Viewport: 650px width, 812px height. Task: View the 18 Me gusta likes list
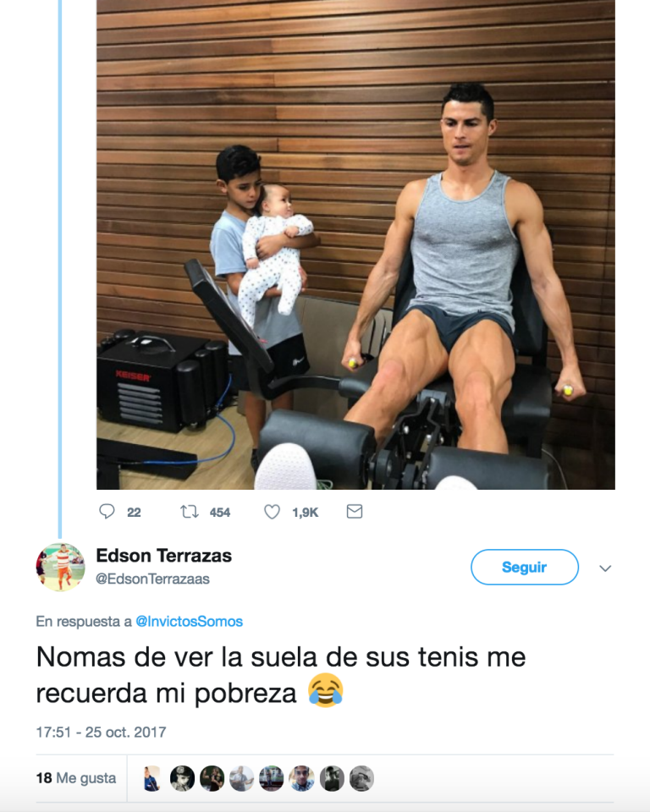(x=76, y=778)
